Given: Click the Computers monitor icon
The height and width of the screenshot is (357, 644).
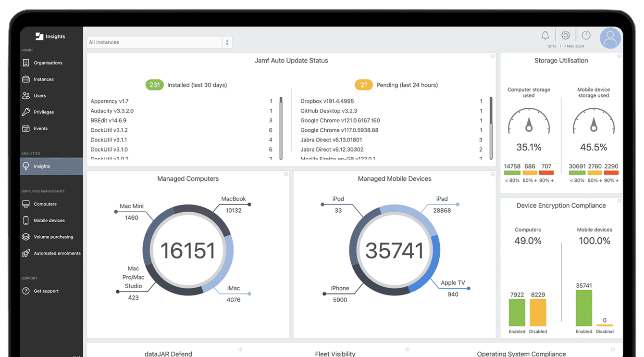Looking at the screenshot, I should (x=26, y=204).
